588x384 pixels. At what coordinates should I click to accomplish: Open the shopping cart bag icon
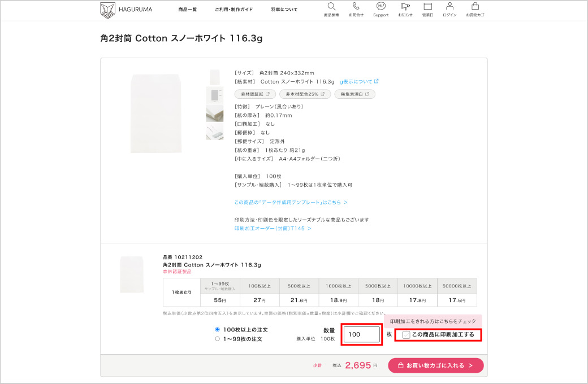click(x=475, y=6)
